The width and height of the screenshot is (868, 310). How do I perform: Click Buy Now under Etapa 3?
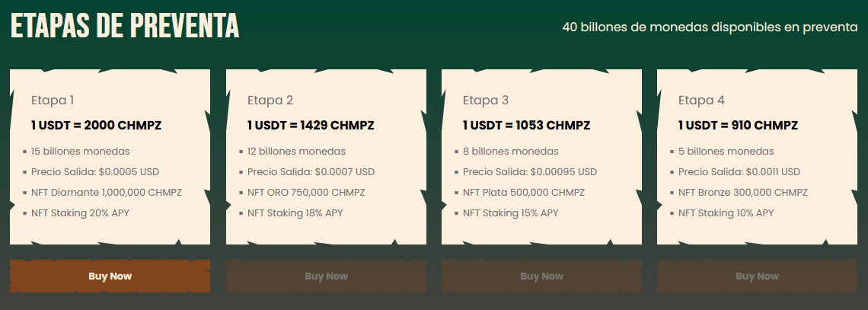click(541, 276)
